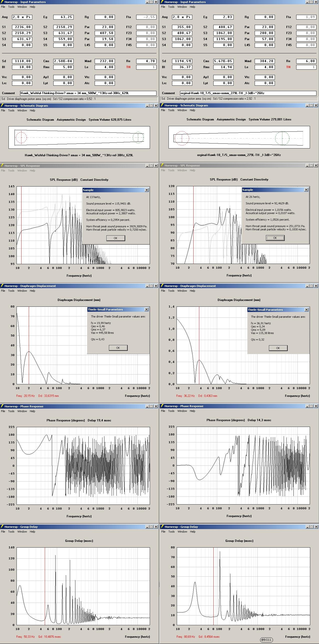Click the Le field with value 4,00
Screen dimensions: 319x644
(105, 67)
